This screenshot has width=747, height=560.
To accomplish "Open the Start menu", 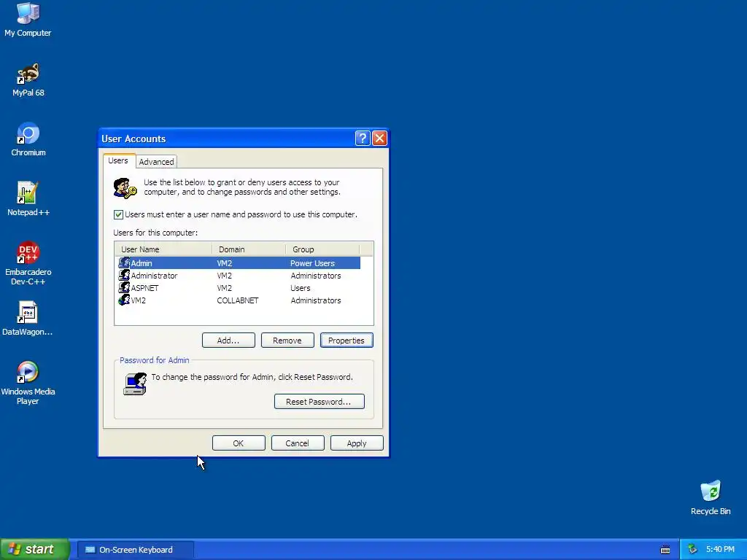I will [34, 549].
